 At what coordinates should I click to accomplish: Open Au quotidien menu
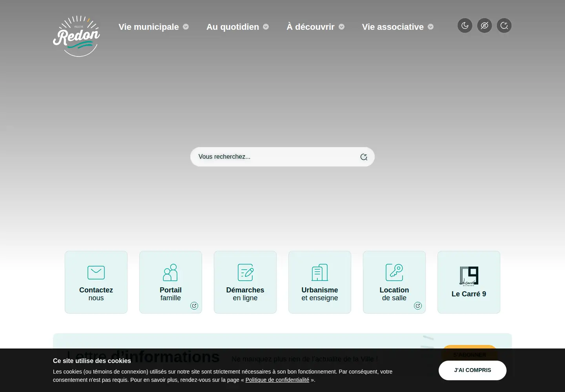(233, 27)
